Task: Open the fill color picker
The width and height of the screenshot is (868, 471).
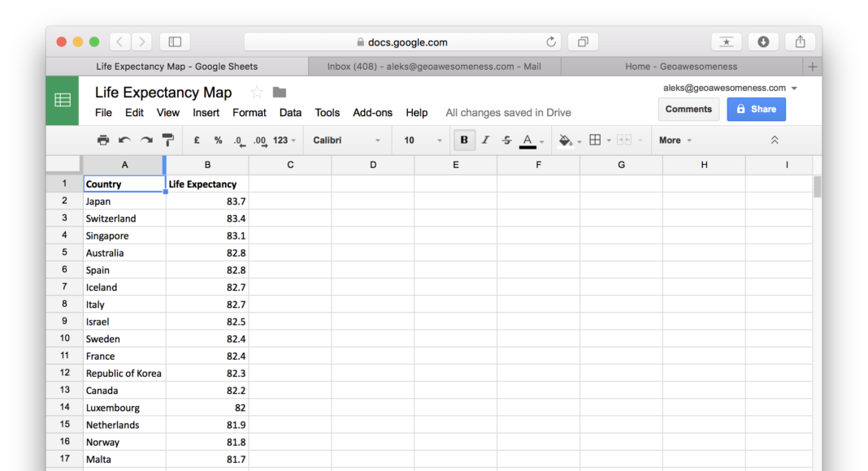Action: (x=566, y=140)
